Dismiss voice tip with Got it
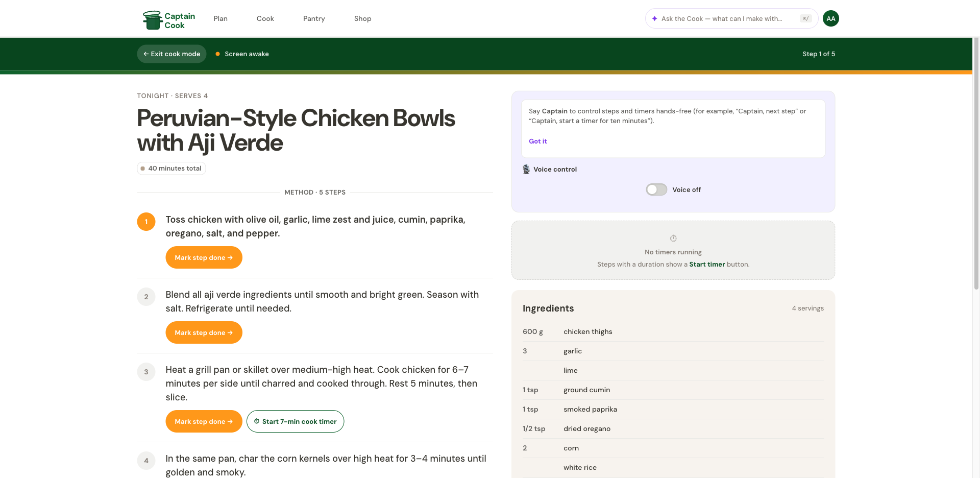 [537, 141]
